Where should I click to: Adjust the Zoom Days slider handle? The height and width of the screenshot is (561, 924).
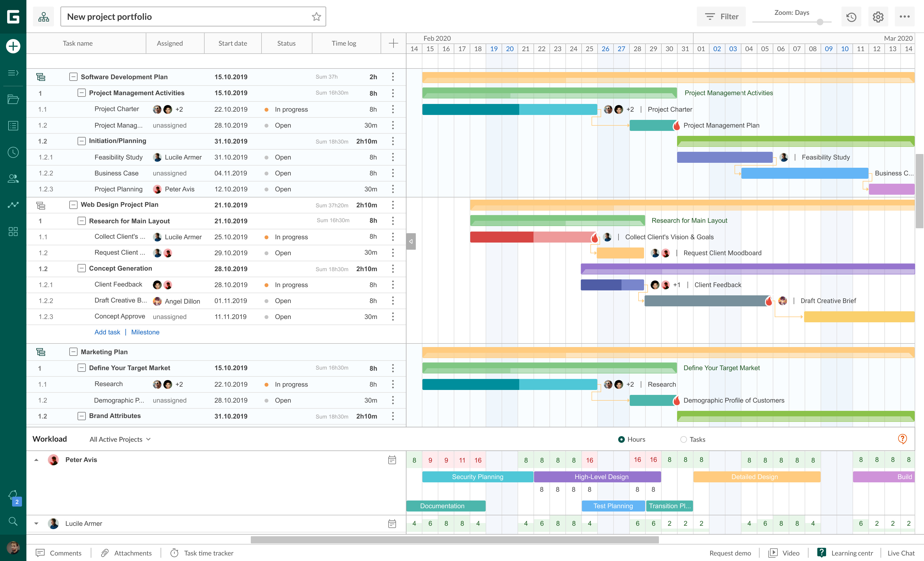(820, 22)
